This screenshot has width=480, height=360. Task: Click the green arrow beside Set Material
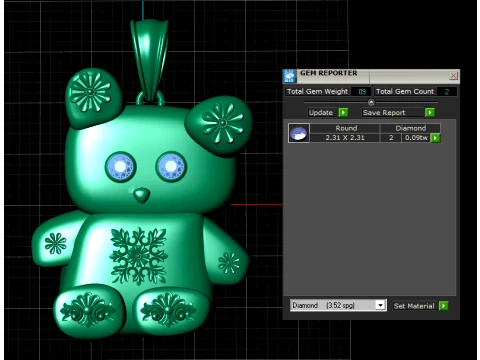point(444,306)
